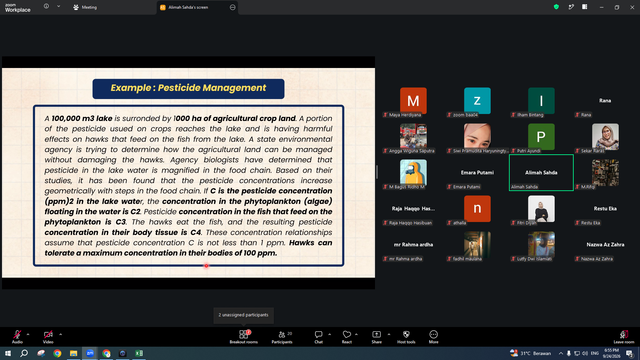Open the taskbar clock and date
640x360 pixels.
click(611, 353)
